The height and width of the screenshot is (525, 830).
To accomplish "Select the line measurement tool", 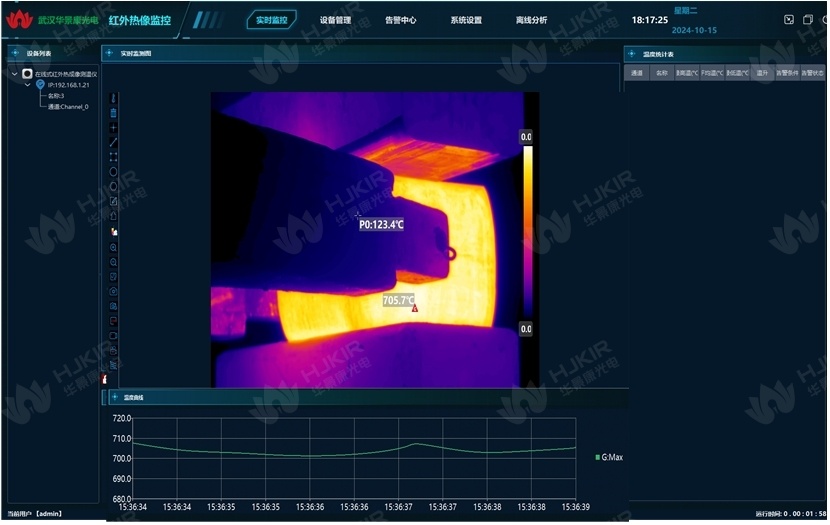I will click(x=113, y=142).
